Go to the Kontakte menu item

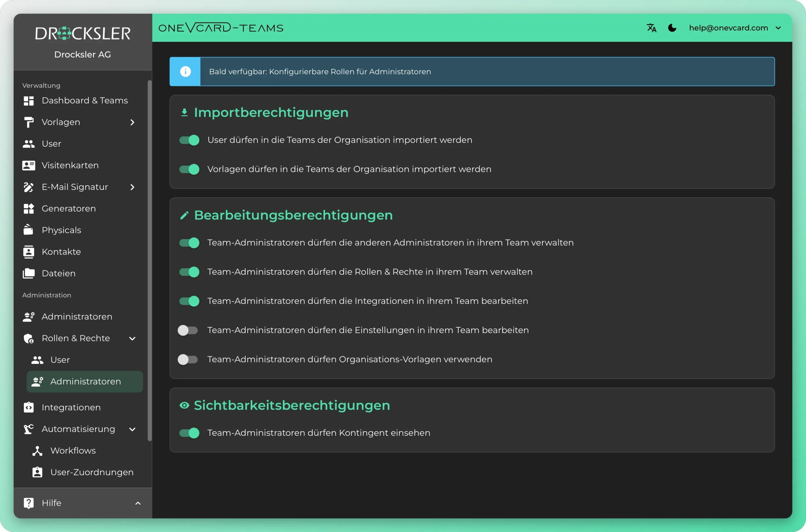point(83,252)
